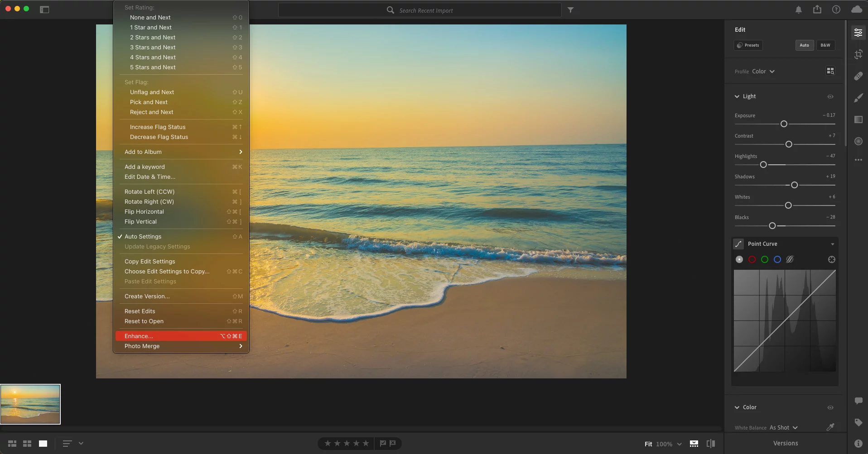Open the Radial Gradient tool

tap(858, 141)
